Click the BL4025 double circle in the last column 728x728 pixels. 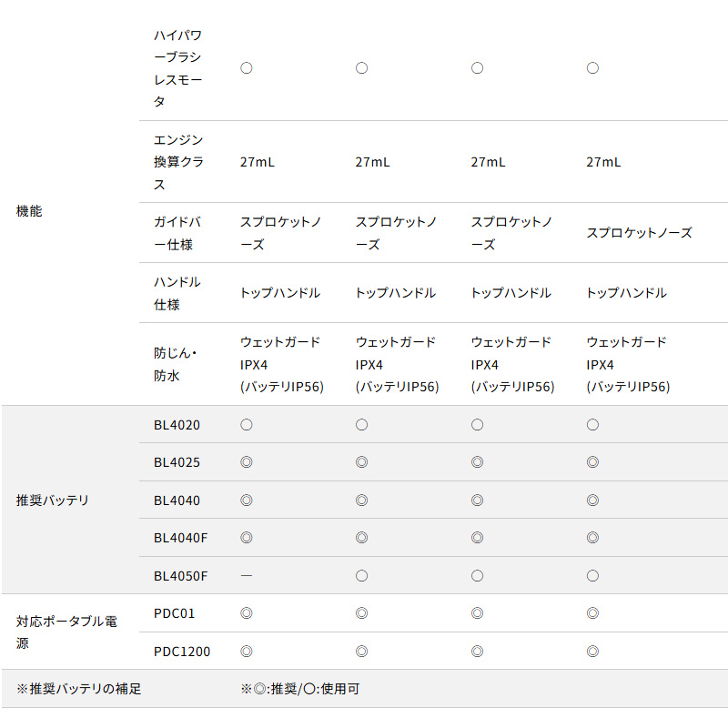[x=592, y=462]
